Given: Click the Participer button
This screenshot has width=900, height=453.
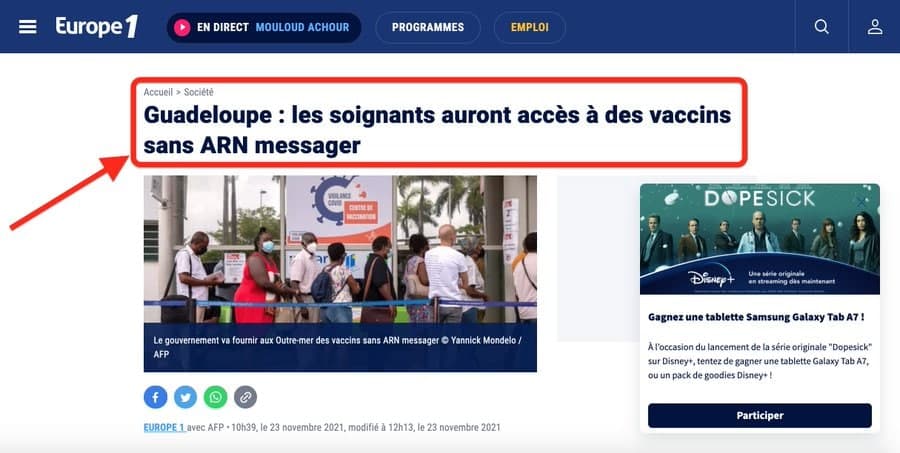Looking at the screenshot, I should [x=759, y=416].
